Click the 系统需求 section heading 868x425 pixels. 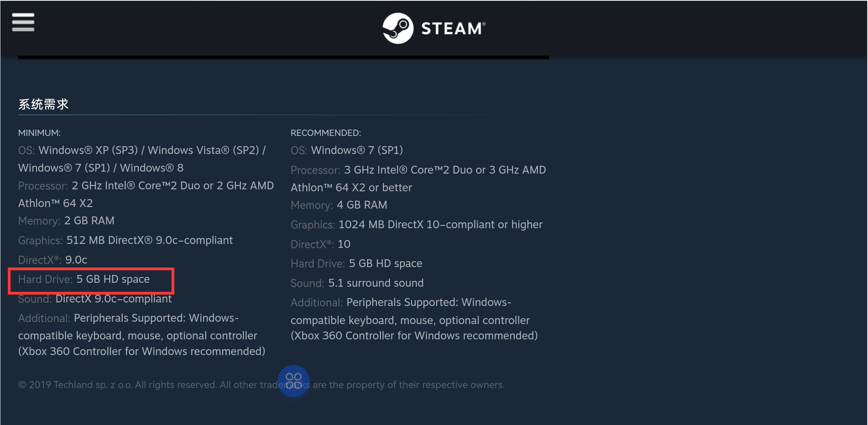point(44,104)
